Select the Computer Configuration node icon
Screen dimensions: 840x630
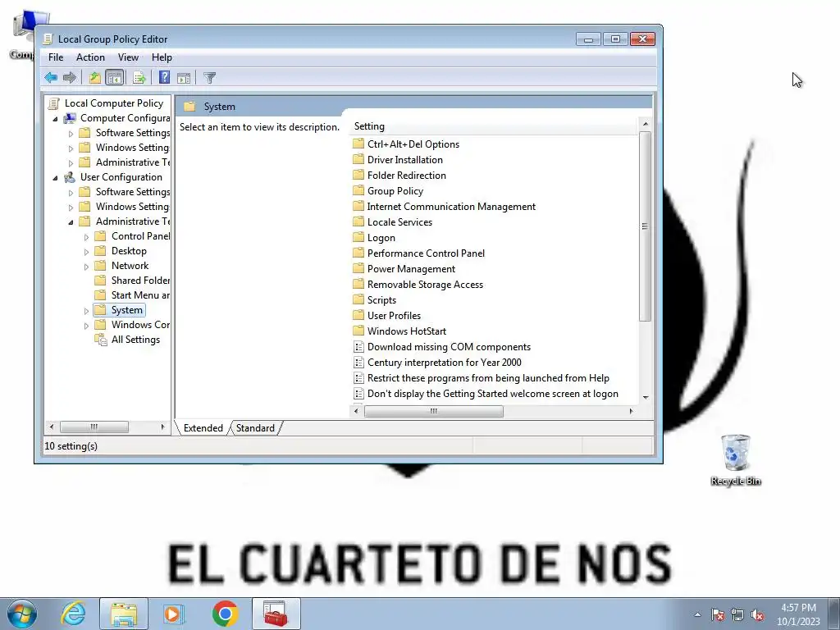70,118
